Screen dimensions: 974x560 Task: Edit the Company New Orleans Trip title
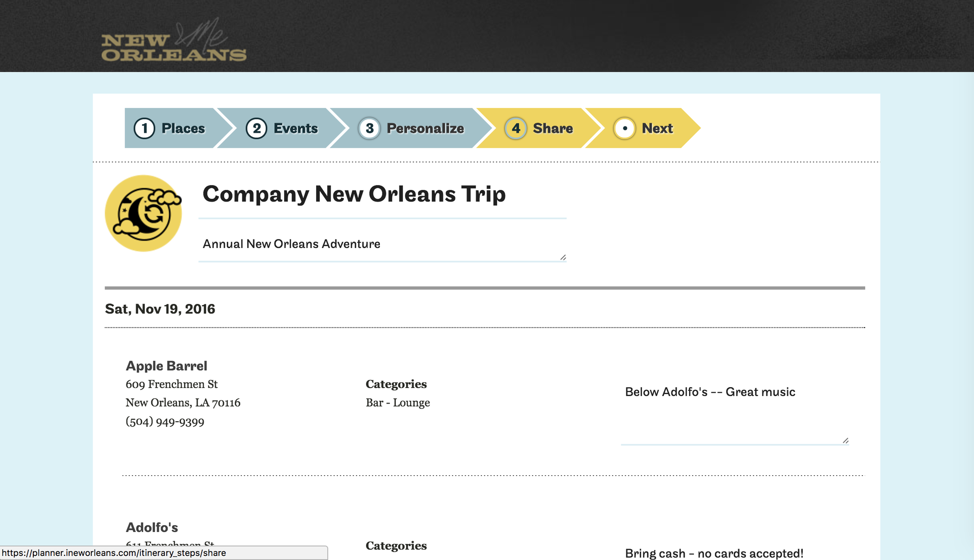(382, 195)
